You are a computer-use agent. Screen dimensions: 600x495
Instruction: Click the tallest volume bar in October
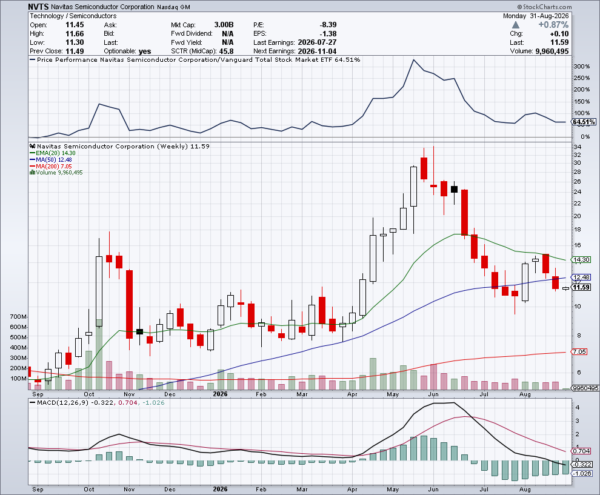[x=99, y=354]
